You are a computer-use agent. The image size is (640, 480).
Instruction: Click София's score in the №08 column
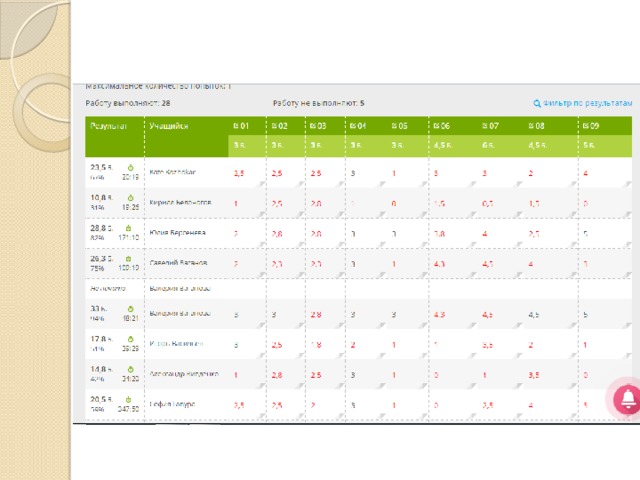coord(531,405)
